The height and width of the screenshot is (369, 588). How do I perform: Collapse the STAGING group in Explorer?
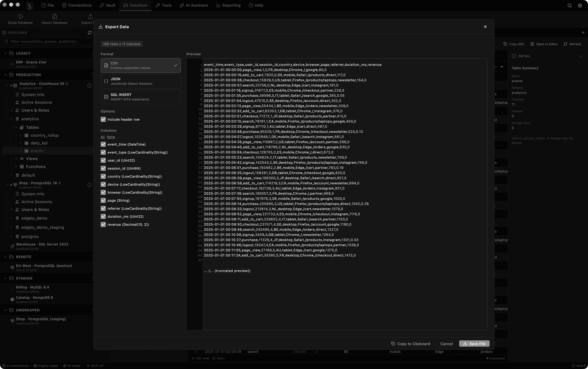click(5, 278)
